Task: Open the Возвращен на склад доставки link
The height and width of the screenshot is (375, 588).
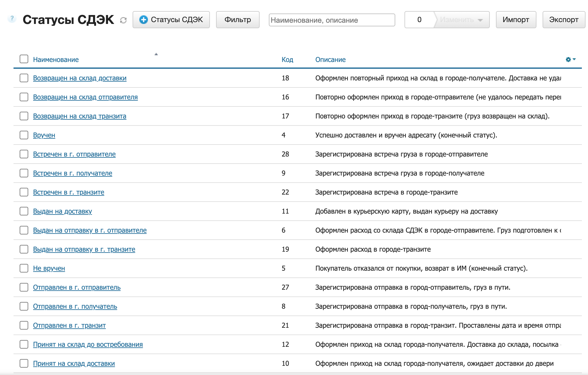Action: 80,78
